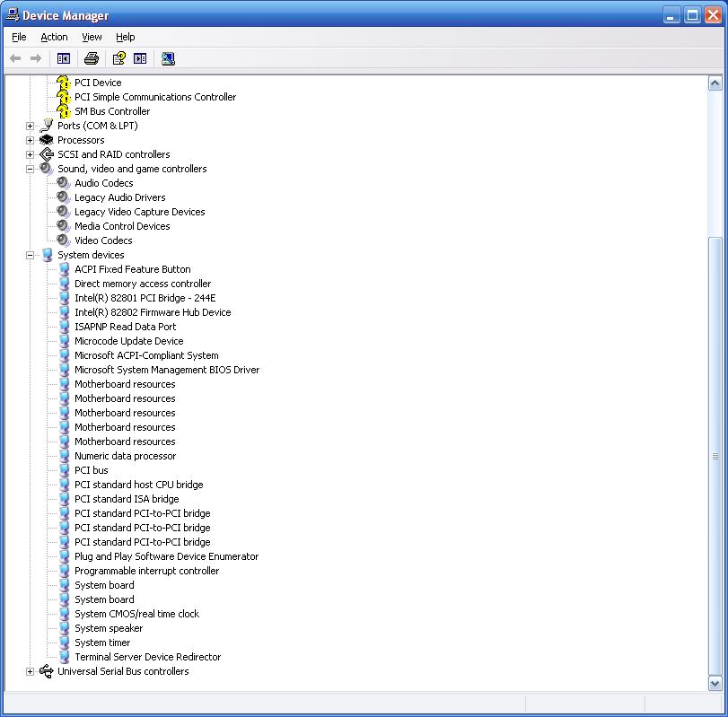Click the Properties icon with question mark
The width and height of the screenshot is (728, 717).
[x=118, y=58]
